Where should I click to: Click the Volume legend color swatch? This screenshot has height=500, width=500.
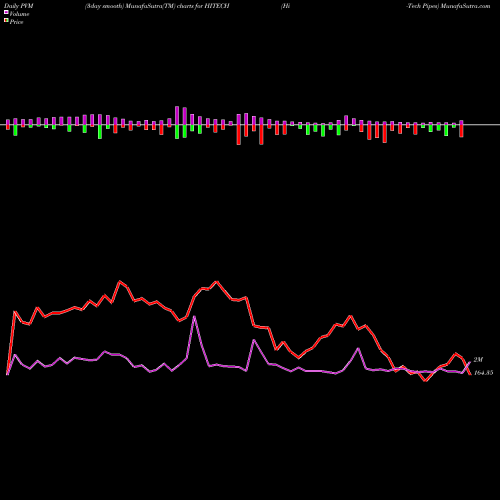6,12
